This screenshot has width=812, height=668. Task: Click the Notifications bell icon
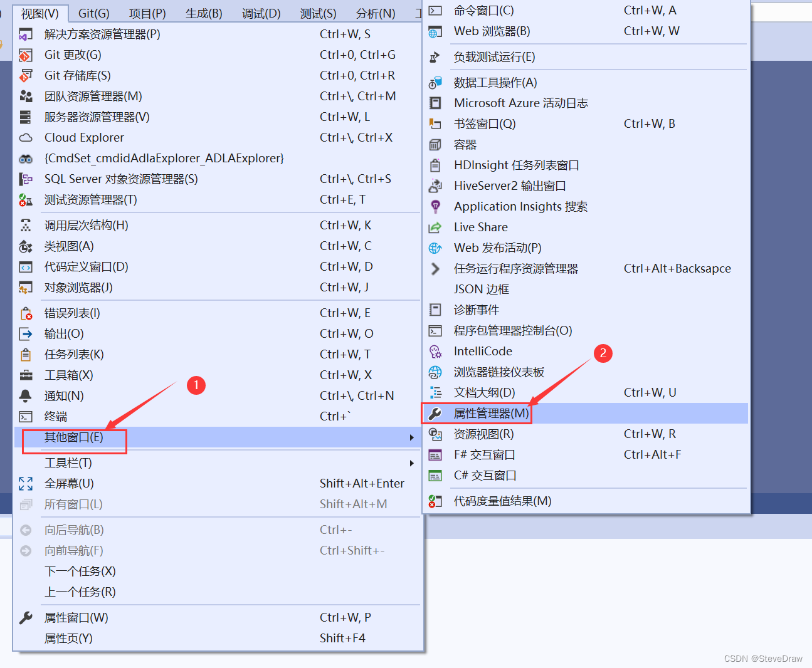click(x=26, y=396)
